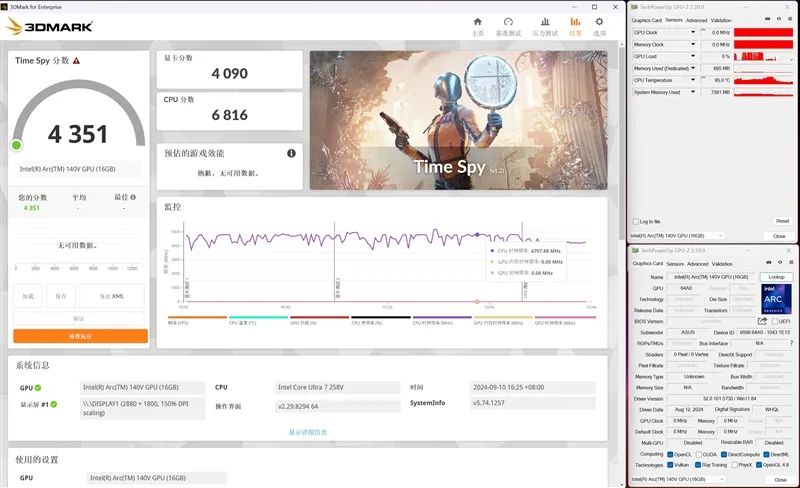The width and height of the screenshot is (800, 488).
Task: Open the CPU Temperature sensor dropdown arrow
Action: [x=693, y=80]
